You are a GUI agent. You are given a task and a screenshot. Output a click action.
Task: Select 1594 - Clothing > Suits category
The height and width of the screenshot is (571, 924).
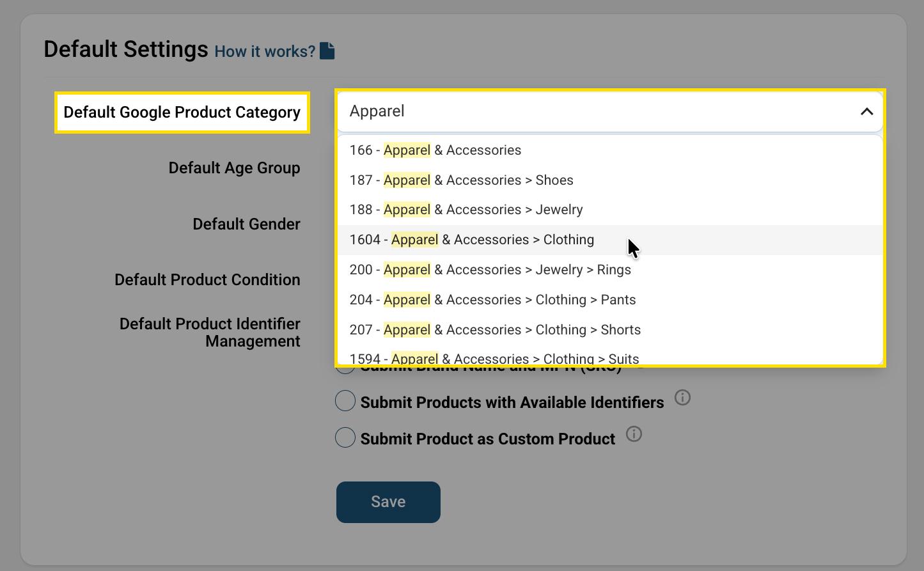[x=494, y=358]
